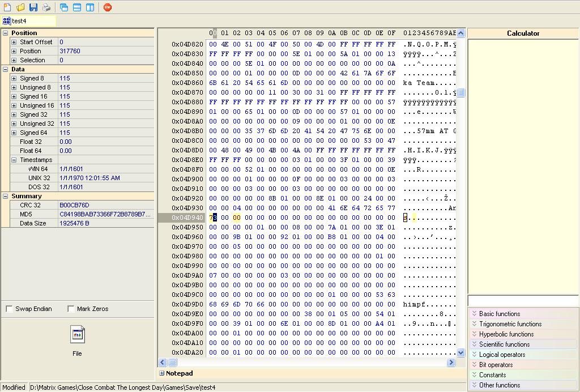
Task: Select the CRC 32 value B00CB76D
Action: click(74, 205)
